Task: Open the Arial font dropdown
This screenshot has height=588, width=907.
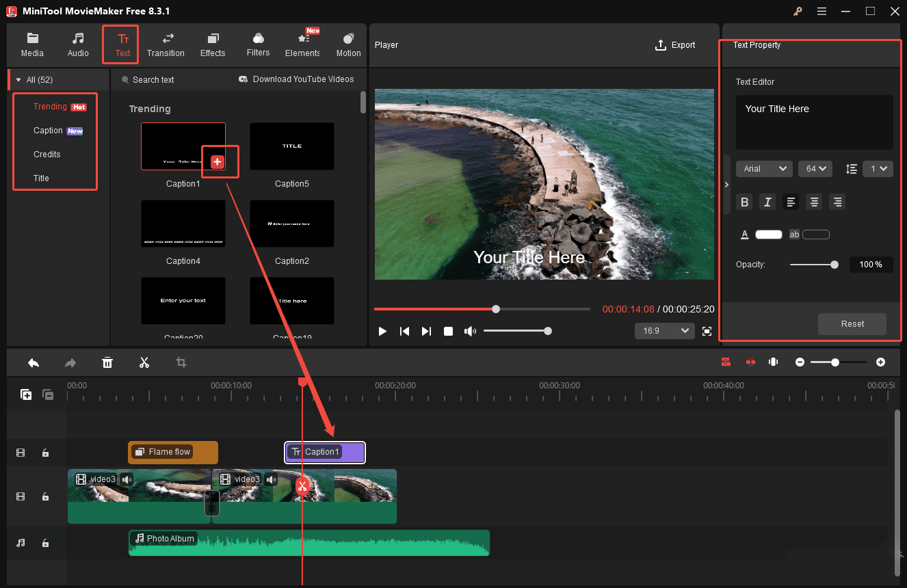Action: pos(763,168)
